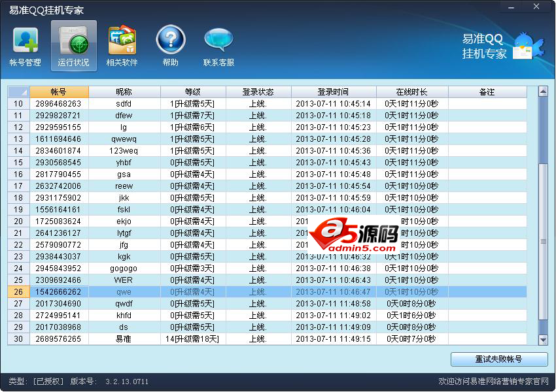556x392 pixels.
Task: Close the 易准QQ挂机专家 window
Action: pyautogui.click(x=536, y=7)
